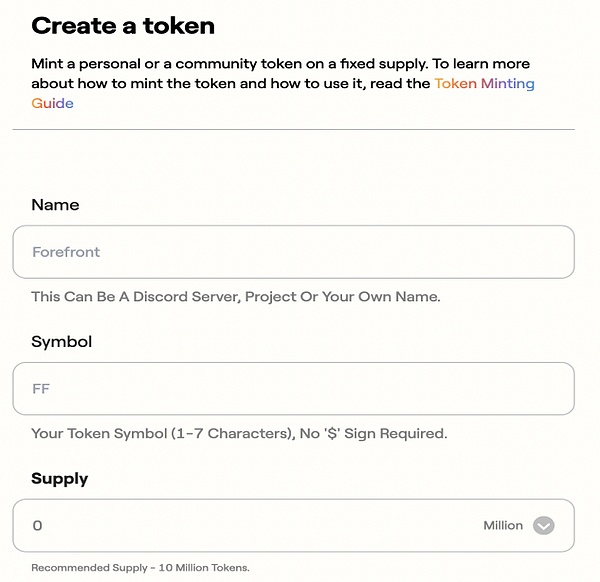
Task: Click the '0' placeholder in Supply
Action: (37, 526)
